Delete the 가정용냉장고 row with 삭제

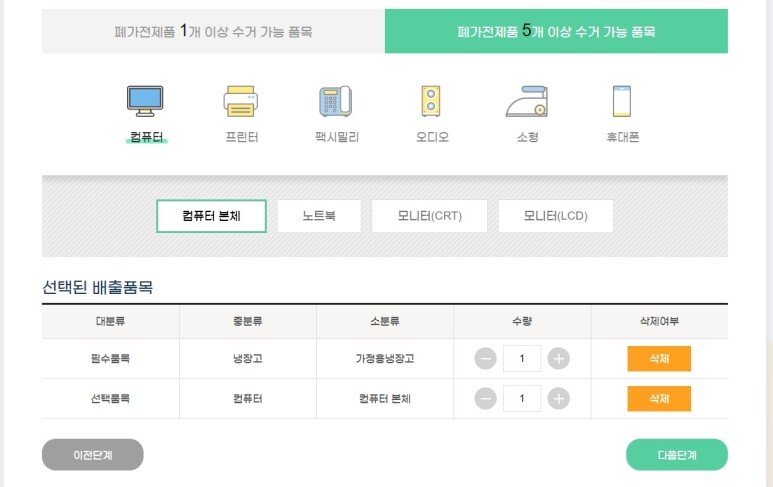pos(659,358)
